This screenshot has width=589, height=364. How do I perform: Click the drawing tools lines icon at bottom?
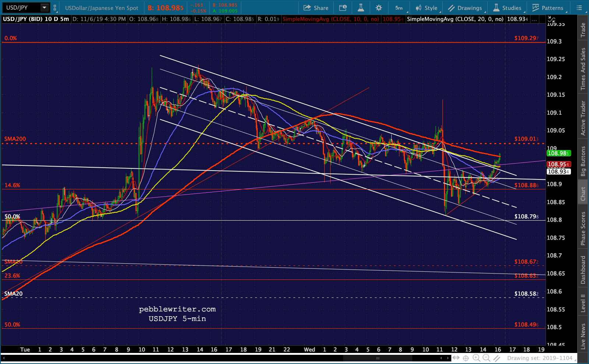[x=497, y=358]
